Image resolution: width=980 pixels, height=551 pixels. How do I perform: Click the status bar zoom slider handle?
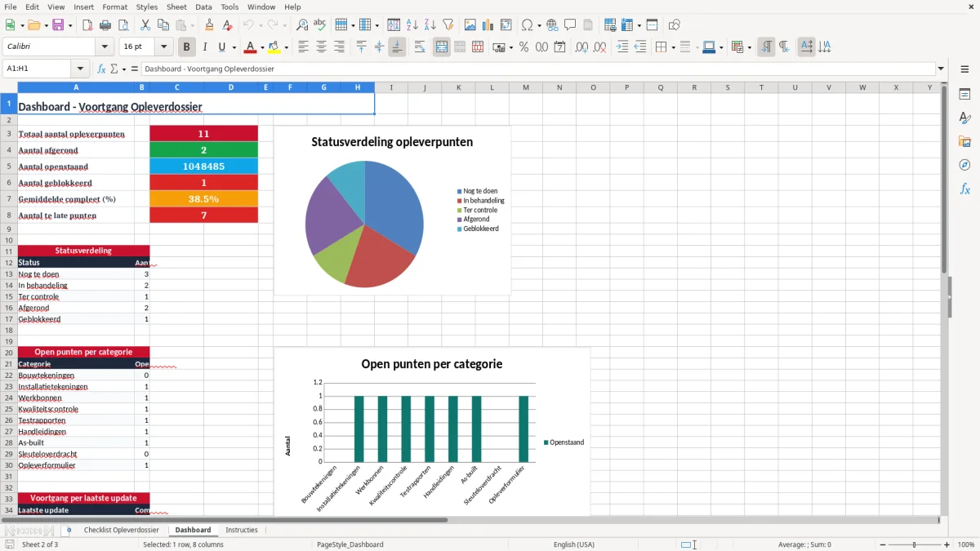pyautogui.click(x=915, y=544)
